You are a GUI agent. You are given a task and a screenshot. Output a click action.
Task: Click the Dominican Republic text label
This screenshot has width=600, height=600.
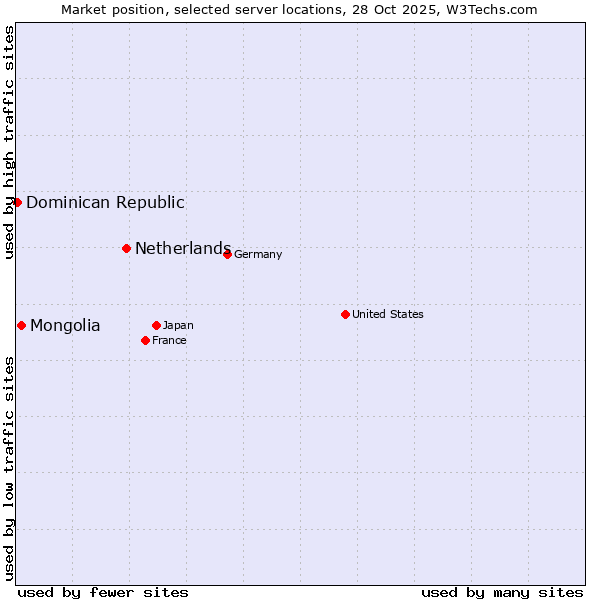(x=105, y=202)
